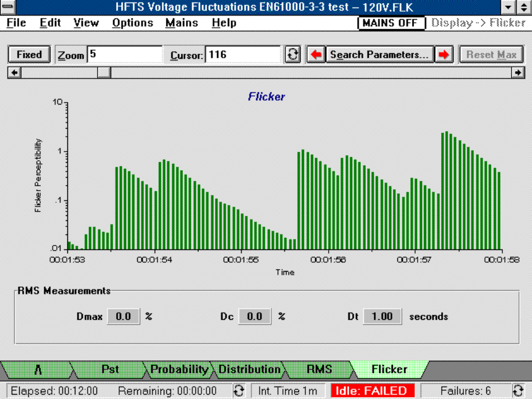This screenshot has height=399, width=532.
Task: Click the horizontal scrollbar thumb
Action: point(104,72)
